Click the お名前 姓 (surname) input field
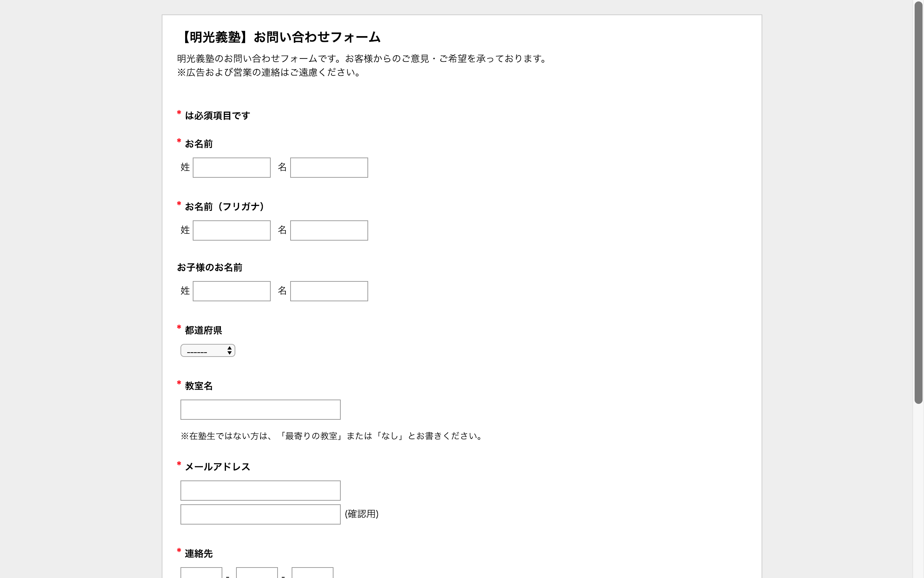 pyautogui.click(x=231, y=167)
